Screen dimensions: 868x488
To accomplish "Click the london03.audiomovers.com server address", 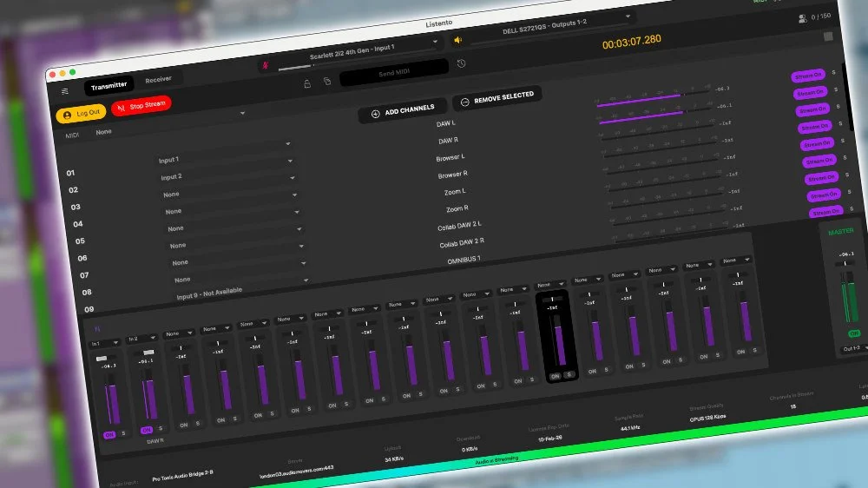I will point(296,472).
